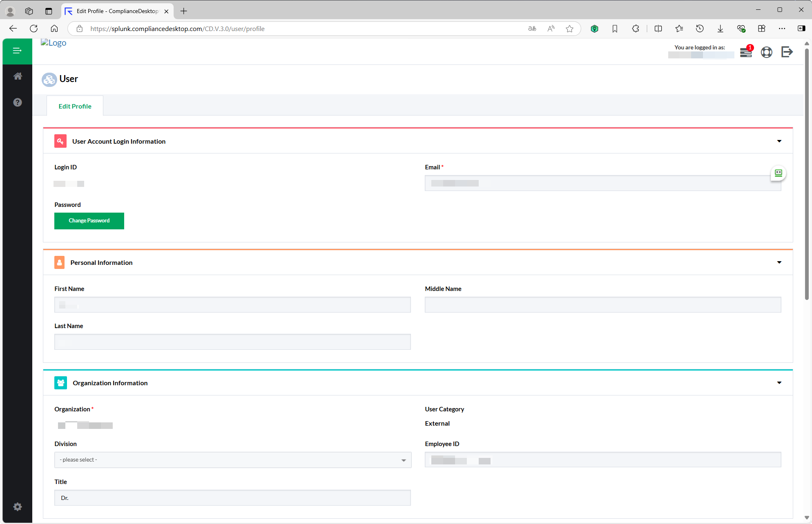812x524 pixels.
Task: Open sidebar help via the question mark icon
Action: tap(18, 102)
